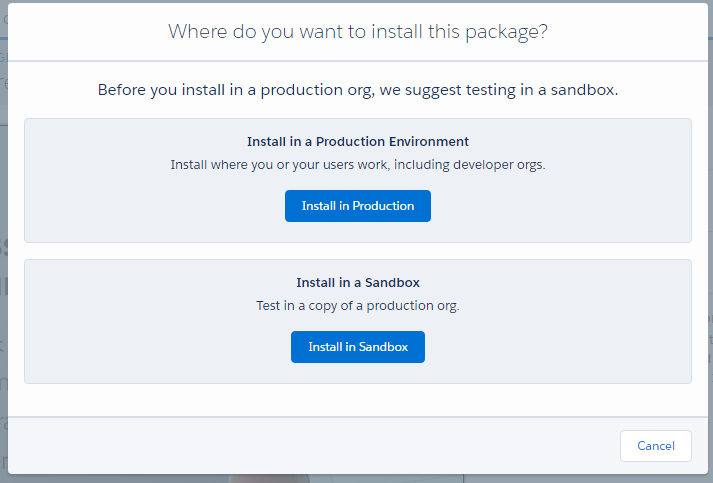Image resolution: width=713 pixels, height=483 pixels.
Task: Click the word 'Production' on the blue install button
Action: 383,206
